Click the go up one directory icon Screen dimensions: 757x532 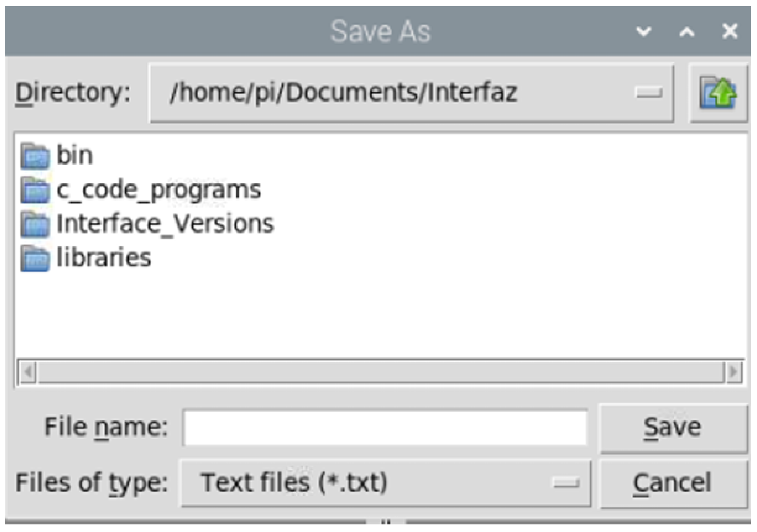point(718,93)
